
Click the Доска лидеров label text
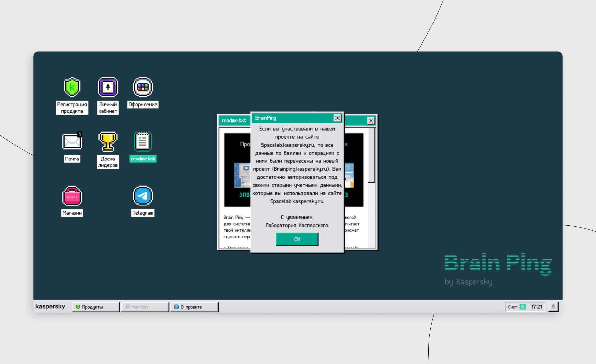(108, 162)
